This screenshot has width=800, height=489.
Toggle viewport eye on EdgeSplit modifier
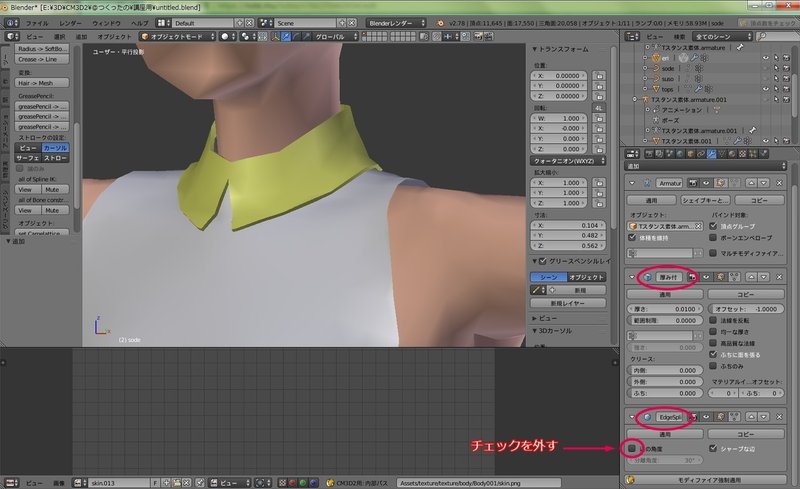706,417
